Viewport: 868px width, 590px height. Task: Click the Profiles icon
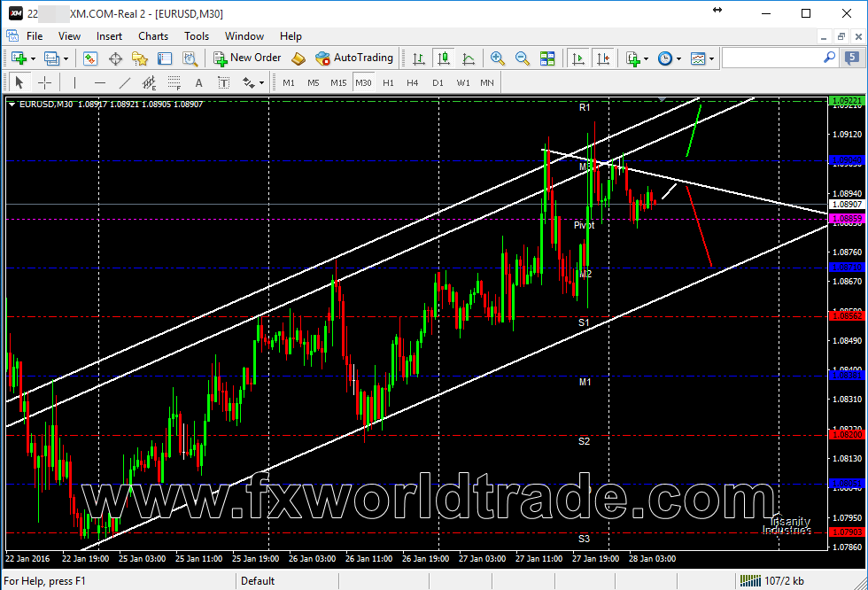pyautogui.click(x=51, y=58)
